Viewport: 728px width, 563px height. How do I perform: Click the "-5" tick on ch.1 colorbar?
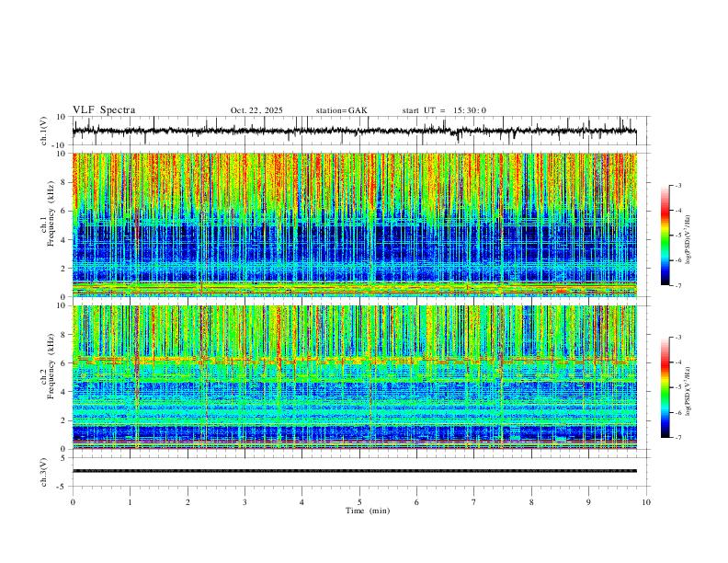coord(678,236)
